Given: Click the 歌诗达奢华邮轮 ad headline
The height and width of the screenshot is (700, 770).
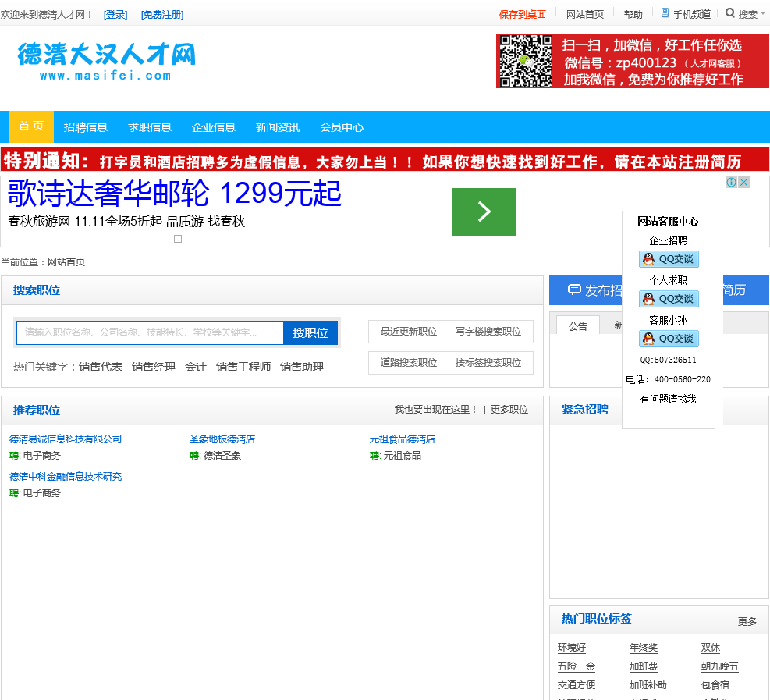Looking at the screenshot, I should click(x=174, y=194).
